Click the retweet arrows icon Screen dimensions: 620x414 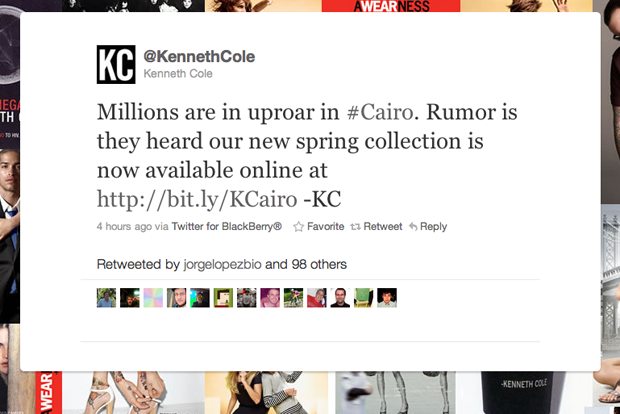pyautogui.click(x=355, y=227)
